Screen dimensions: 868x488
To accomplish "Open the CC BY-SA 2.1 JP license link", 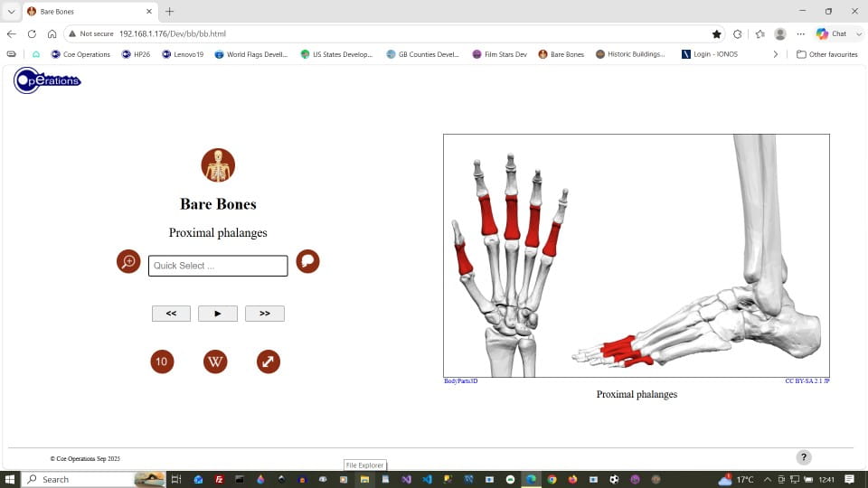I will coord(807,381).
